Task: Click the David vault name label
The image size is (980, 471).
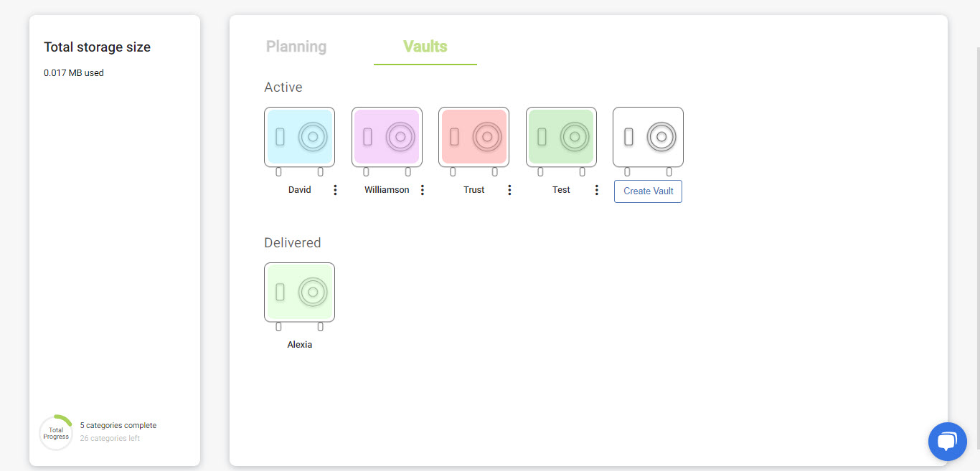Action: tap(300, 190)
